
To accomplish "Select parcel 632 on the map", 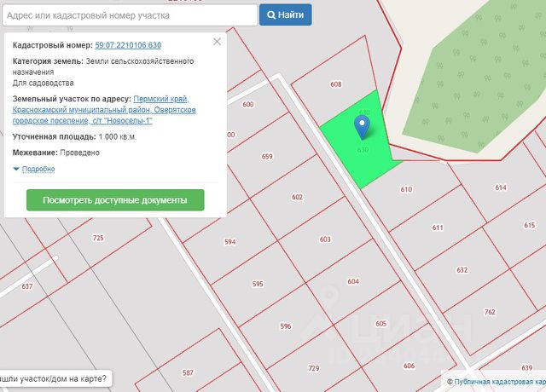I will (462, 270).
